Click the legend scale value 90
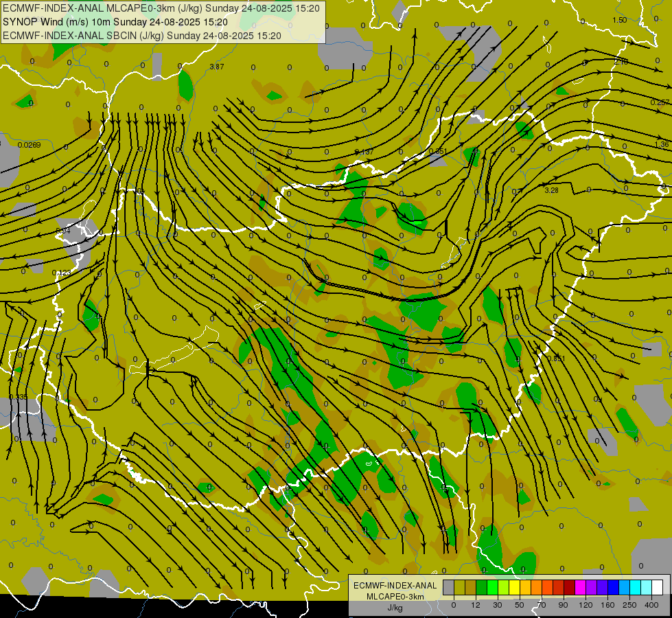Image resolution: width=672 pixels, height=618 pixels. (x=563, y=605)
